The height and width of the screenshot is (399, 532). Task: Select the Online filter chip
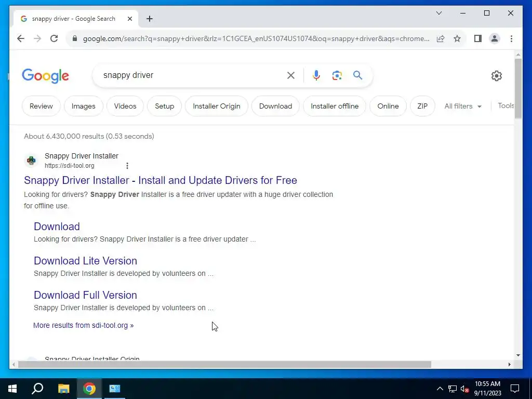[388, 106]
